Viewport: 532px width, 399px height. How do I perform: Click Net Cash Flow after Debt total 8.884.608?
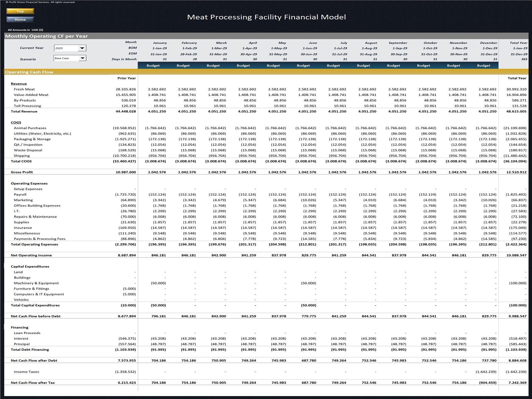[x=518, y=361]
